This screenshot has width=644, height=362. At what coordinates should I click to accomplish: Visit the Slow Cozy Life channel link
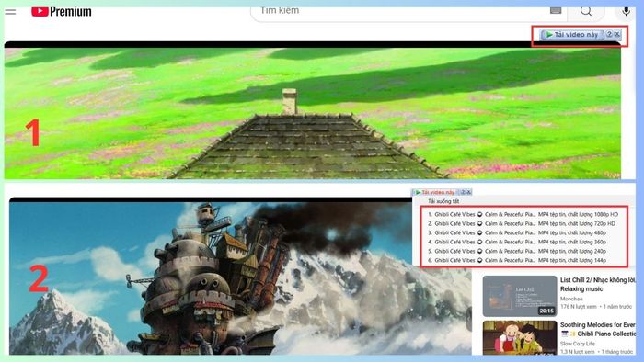click(578, 344)
